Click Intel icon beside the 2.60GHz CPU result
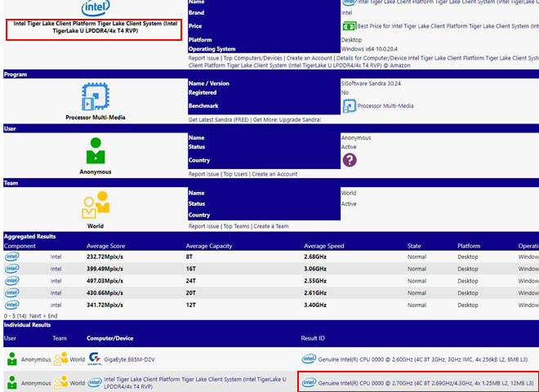The height and width of the screenshot is (392, 539). pos(309,359)
